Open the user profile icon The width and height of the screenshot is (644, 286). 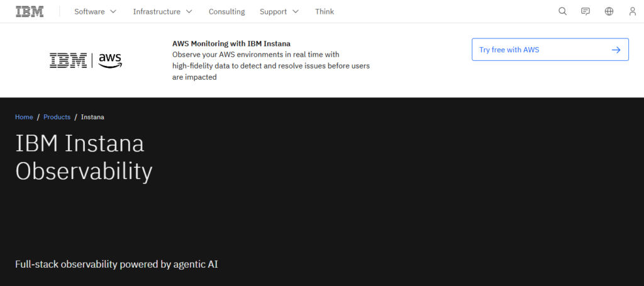pyautogui.click(x=633, y=11)
